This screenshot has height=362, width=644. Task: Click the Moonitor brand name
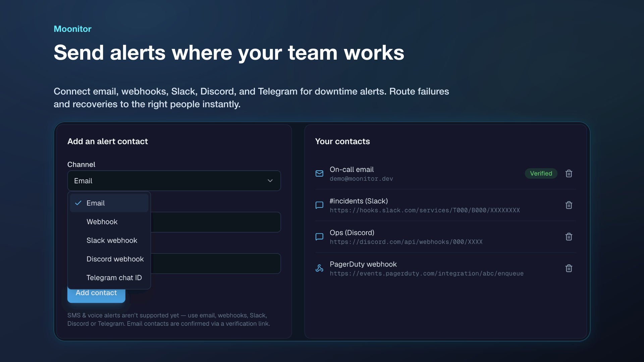tap(72, 29)
